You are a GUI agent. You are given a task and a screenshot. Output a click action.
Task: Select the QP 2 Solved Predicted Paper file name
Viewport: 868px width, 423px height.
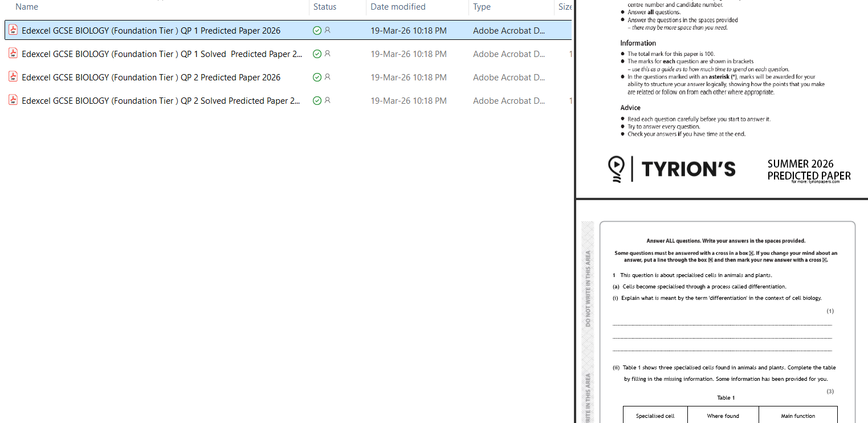[161, 100]
